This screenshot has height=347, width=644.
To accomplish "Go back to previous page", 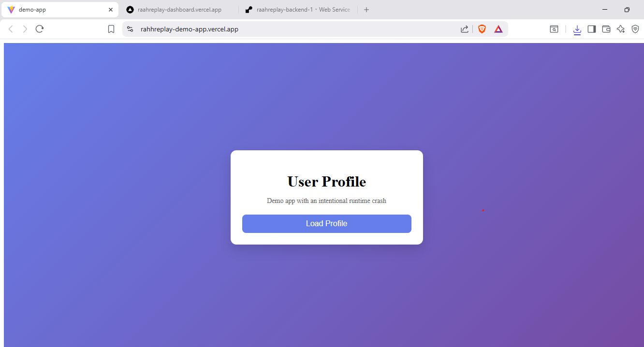I will tap(11, 29).
